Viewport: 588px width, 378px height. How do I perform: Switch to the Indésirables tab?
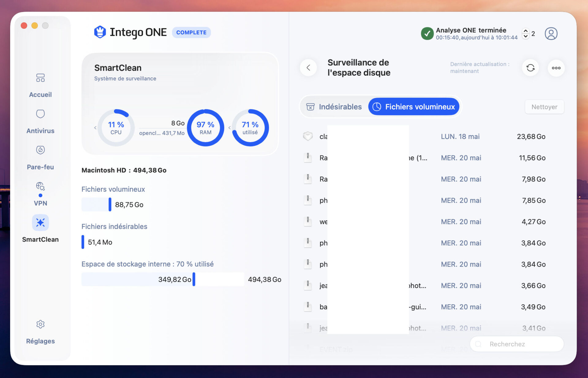[x=334, y=107]
